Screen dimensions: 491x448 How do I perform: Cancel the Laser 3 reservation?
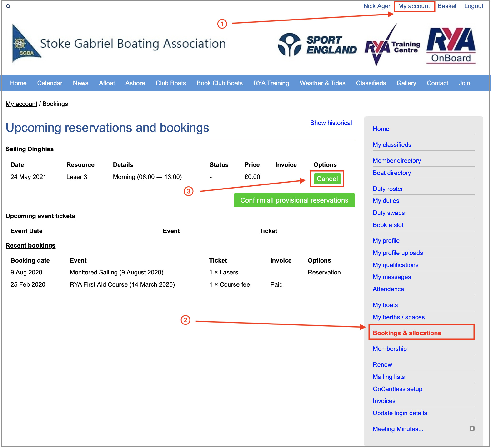pos(327,179)
